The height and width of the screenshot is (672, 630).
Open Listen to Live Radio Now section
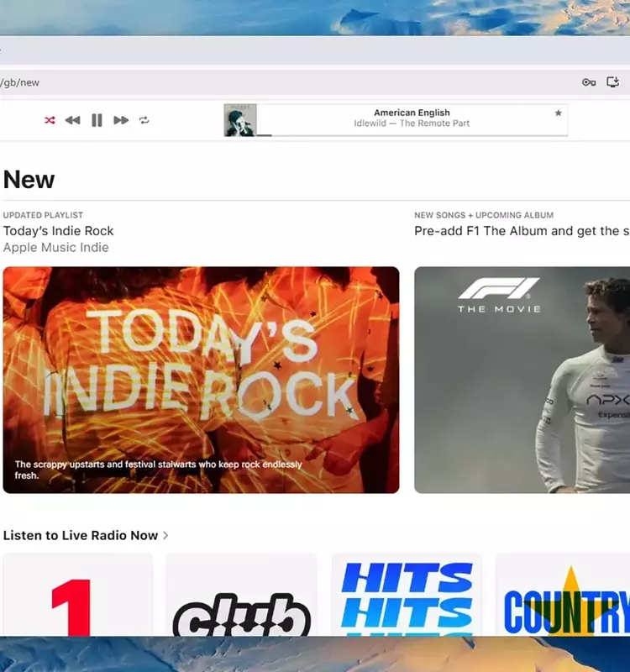coord(81,536)
